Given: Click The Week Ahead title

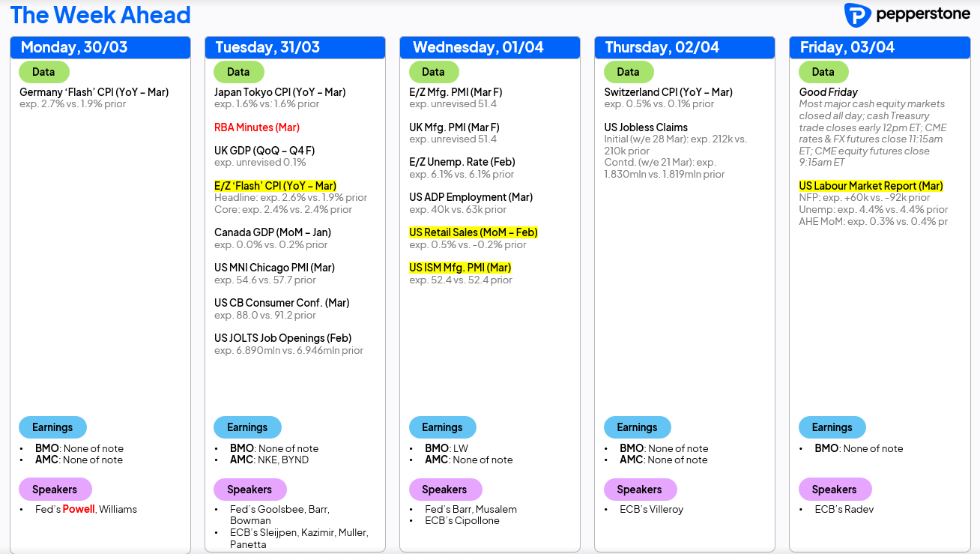Looking at the screenshot, I should (x=100, y=15).
